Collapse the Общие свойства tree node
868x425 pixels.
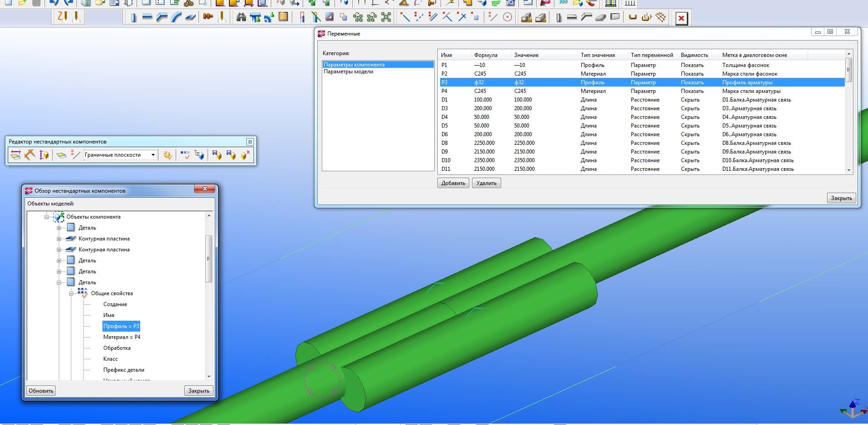pyautogui.click(x=71, y=293)
